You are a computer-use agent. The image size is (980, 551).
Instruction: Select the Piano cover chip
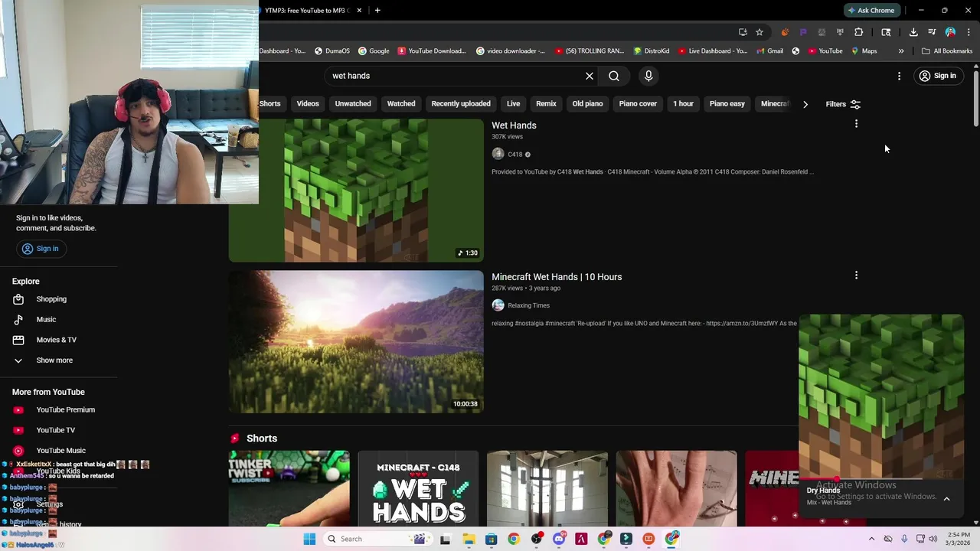638,104
